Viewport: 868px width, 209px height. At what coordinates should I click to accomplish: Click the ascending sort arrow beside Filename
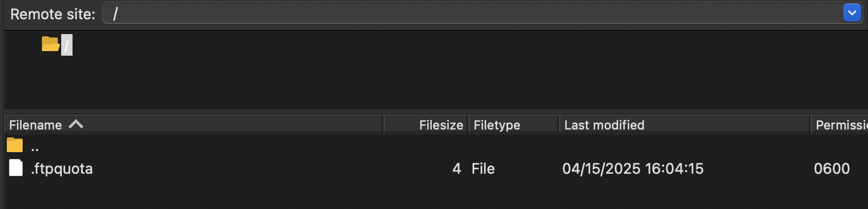76,124
